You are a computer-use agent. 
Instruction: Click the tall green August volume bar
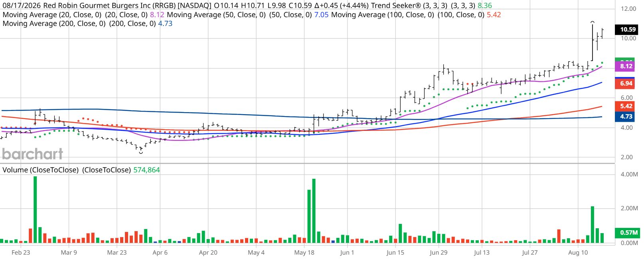click(x=593, y=225)
